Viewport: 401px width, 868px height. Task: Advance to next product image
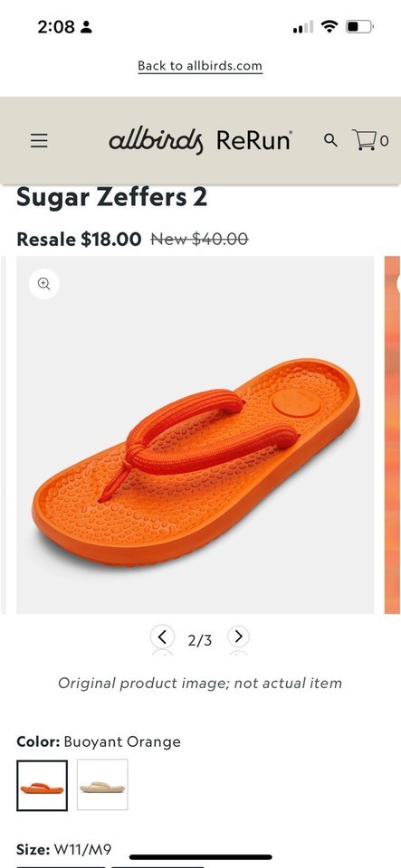click(238, 637)
